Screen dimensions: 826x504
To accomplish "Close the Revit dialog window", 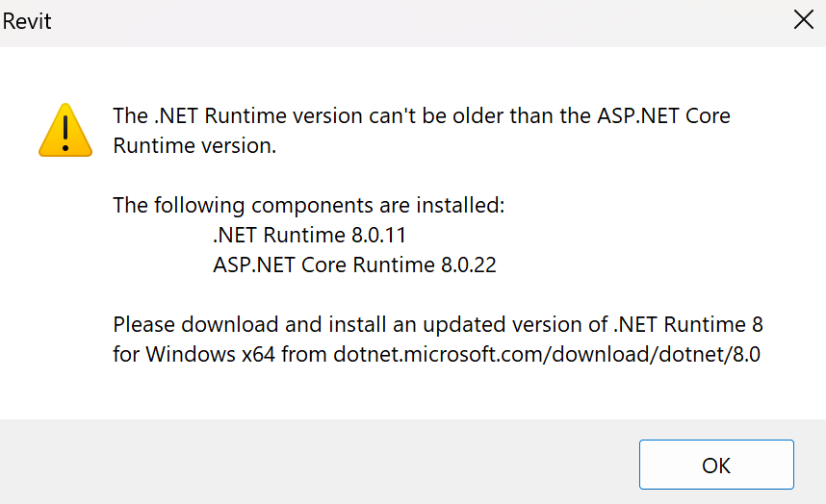I will (803, 20).
